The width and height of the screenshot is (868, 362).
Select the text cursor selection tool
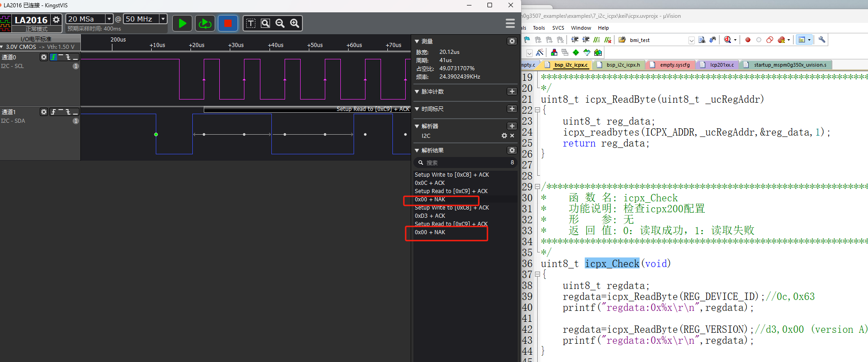[251, 23]
